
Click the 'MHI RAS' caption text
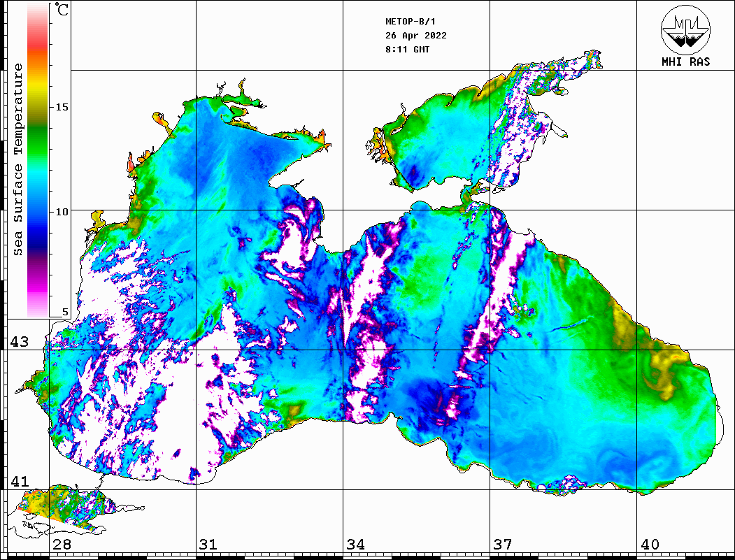(x=685, y=62)
